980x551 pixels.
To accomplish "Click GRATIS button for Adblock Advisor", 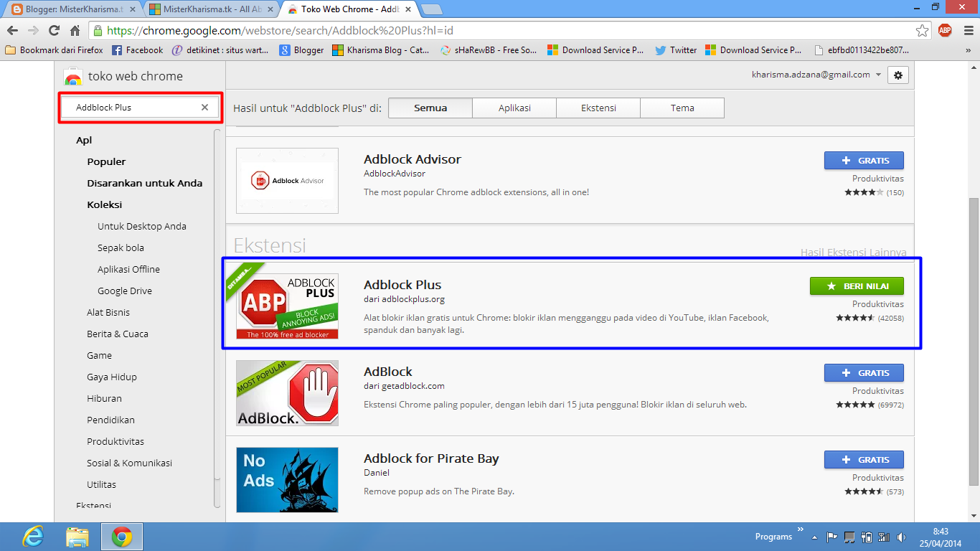I will (864, 161).
